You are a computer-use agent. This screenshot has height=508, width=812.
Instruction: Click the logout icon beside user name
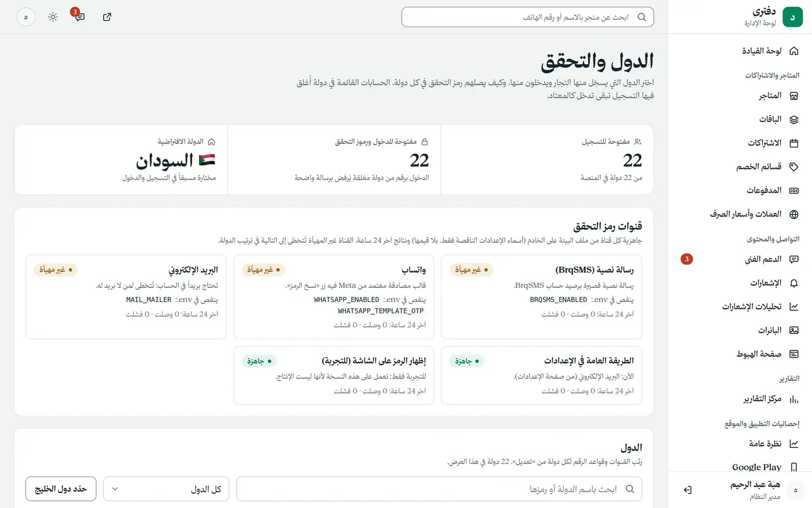pyautogui.click(x=688, y=490)
